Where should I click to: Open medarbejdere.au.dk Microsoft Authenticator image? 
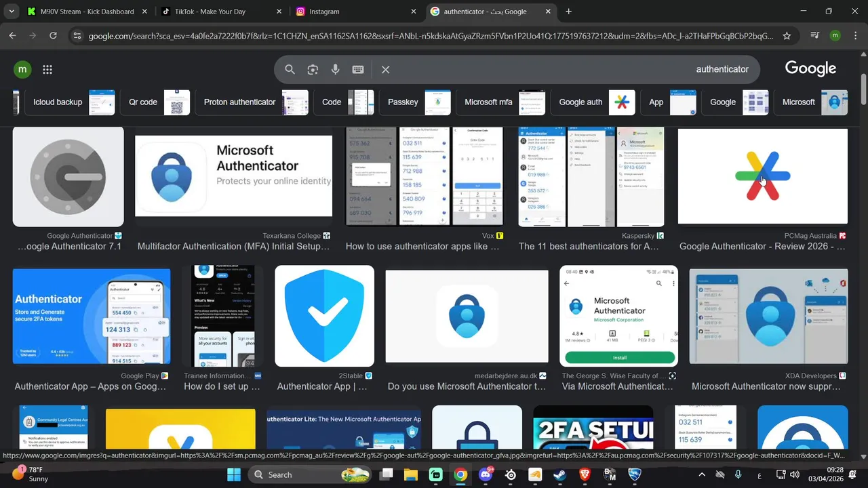click(467, 316)
